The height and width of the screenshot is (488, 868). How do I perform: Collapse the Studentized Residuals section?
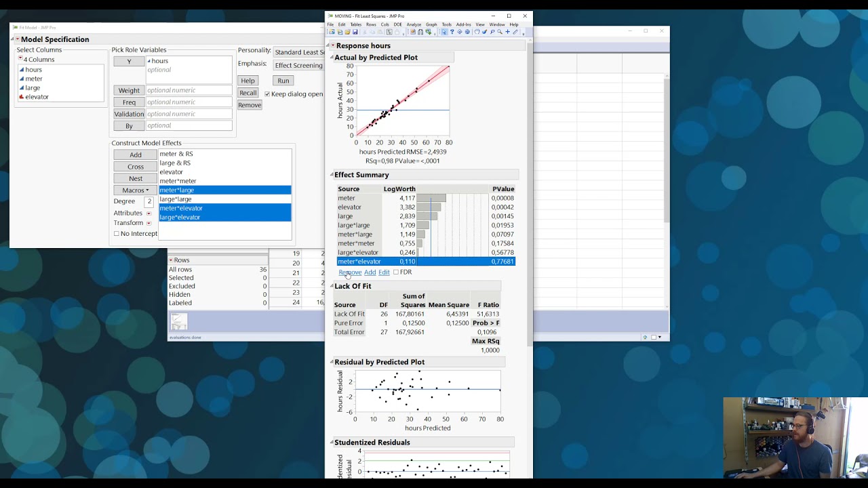point(332,443)
